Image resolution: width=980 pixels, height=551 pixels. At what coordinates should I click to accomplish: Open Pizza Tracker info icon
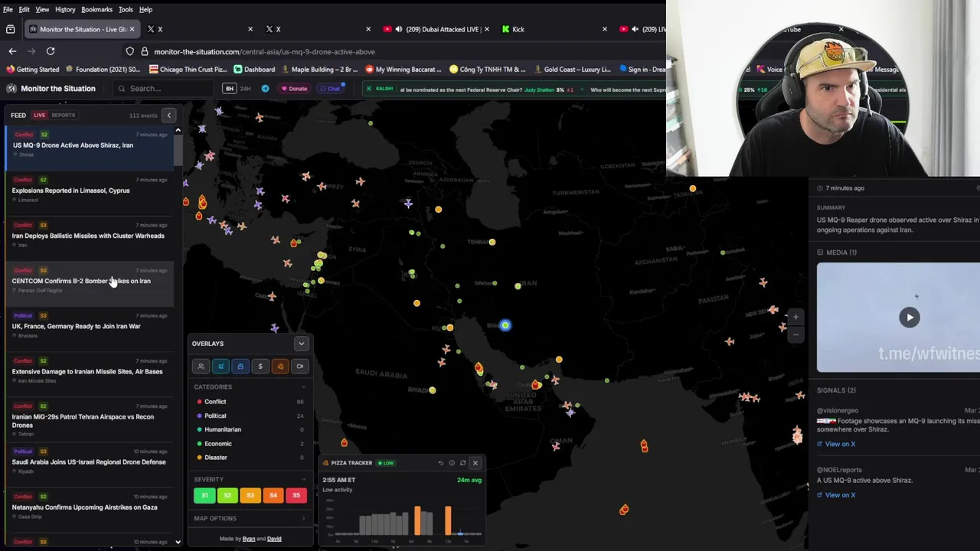pos(452,463)
